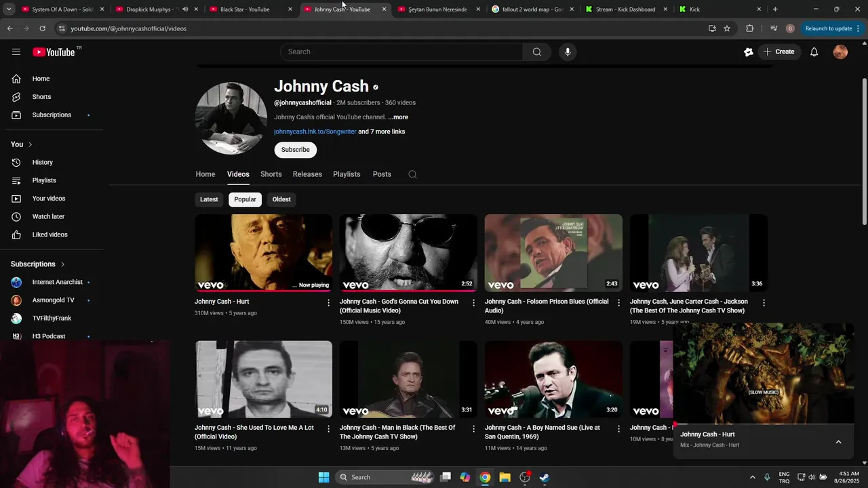The width and height of the screenshot is (868, 488).
Task: Open Home in the sidebar
Action: click(53, 79)
